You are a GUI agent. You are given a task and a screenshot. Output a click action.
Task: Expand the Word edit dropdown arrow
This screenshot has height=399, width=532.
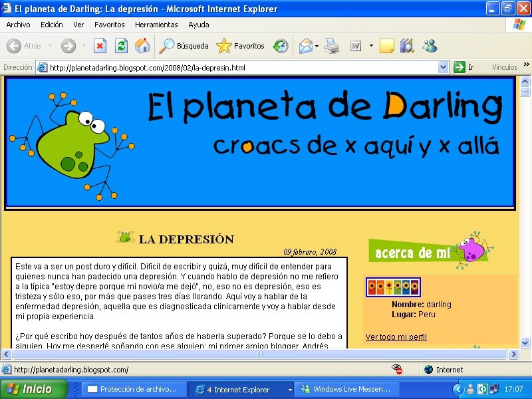371,46
